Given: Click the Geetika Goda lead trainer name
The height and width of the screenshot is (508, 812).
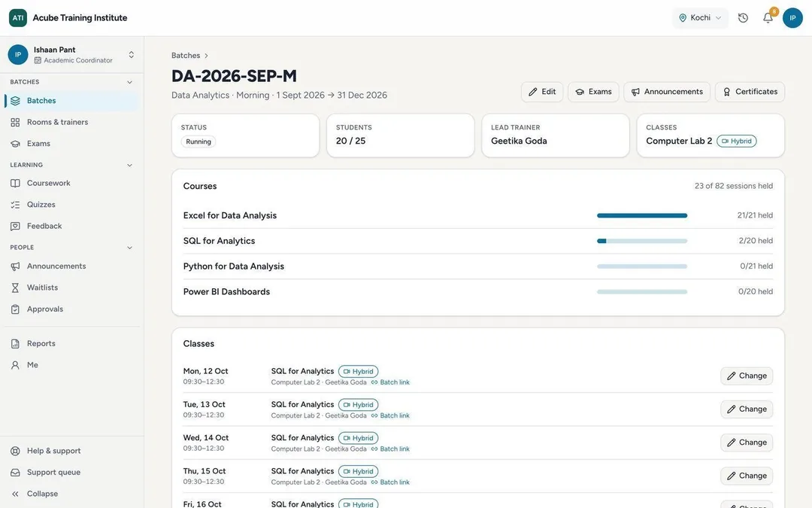Looking at the screenshot, I should pyautogui.click(x=519, y=141).
